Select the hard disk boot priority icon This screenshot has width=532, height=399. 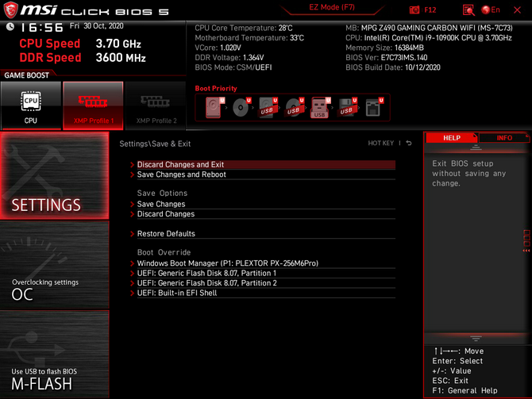[x=214, y=107]
